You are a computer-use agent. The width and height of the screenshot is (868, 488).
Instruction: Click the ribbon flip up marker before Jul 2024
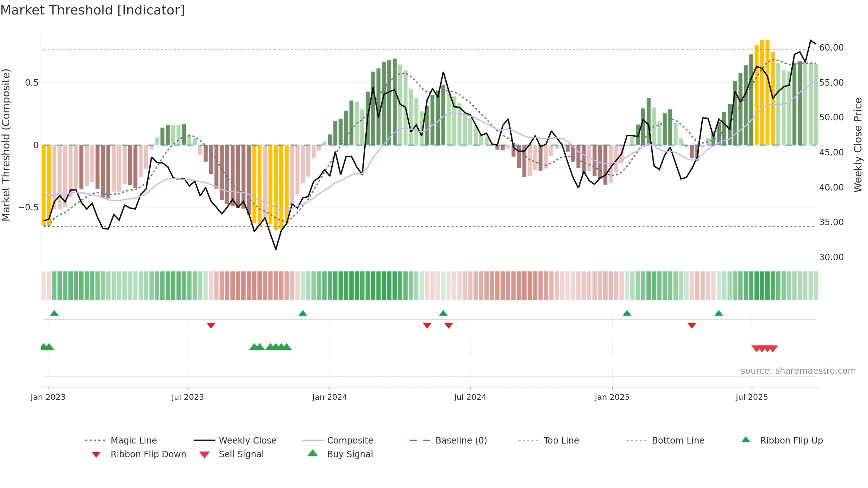coord(443,313)
